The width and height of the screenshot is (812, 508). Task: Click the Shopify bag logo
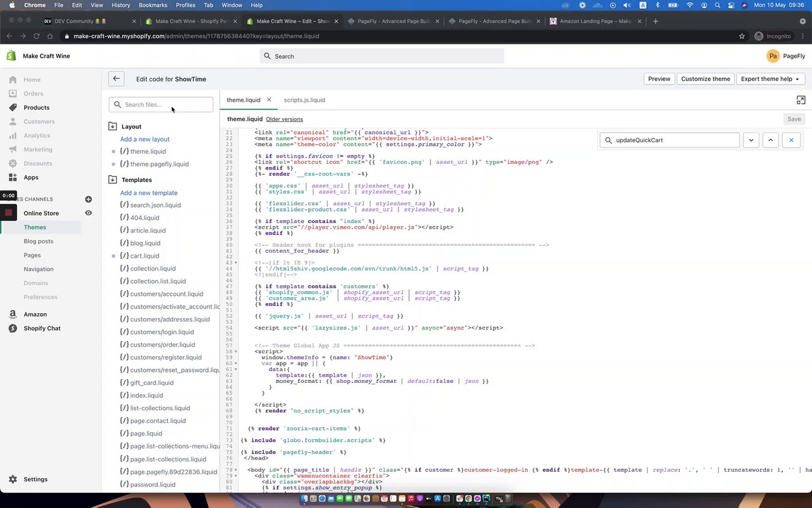pyautogui.click(x=11, y=56)
